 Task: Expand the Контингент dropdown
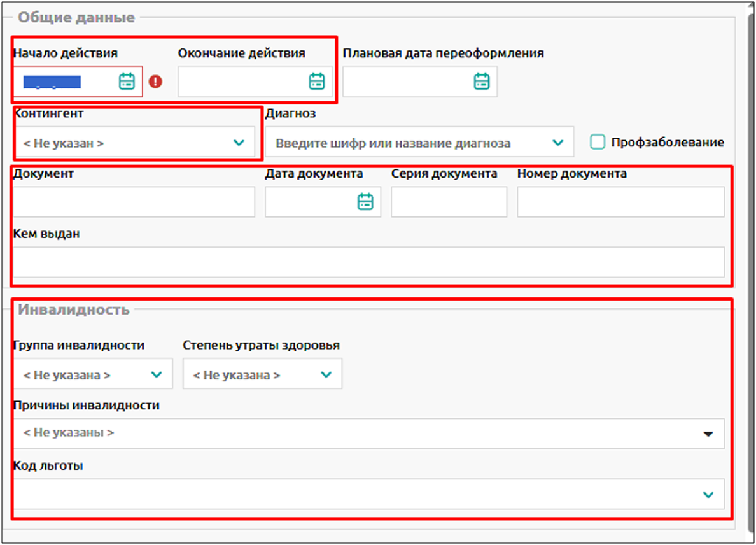(x=239, y=143)
